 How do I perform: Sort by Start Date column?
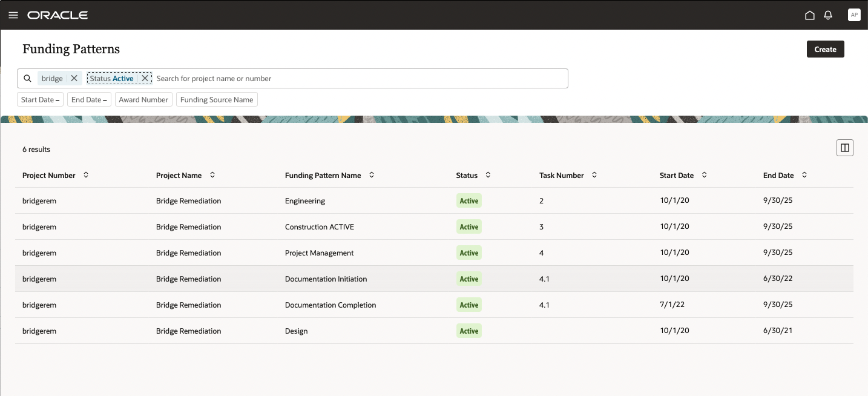(x=705, y=174)
